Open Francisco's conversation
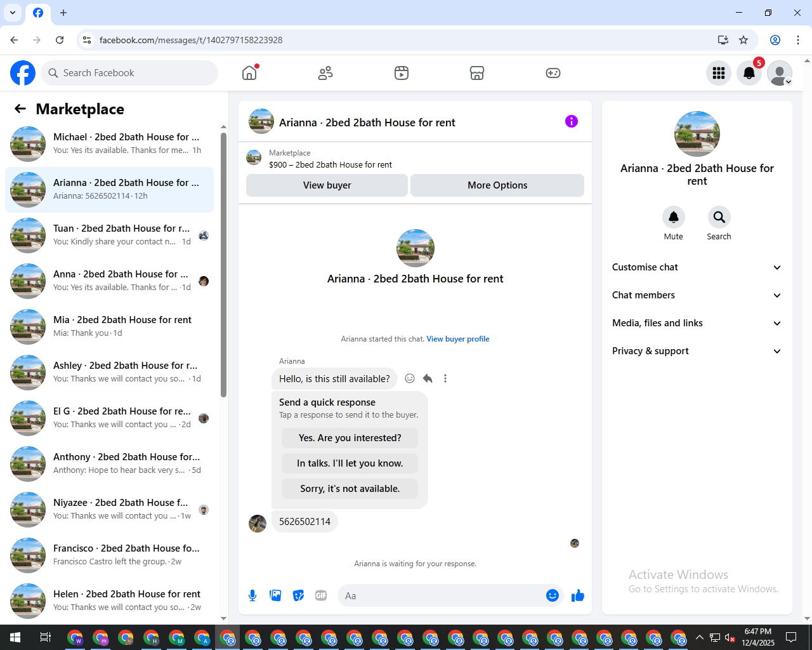Screen dimensions: 812x650 109,555
